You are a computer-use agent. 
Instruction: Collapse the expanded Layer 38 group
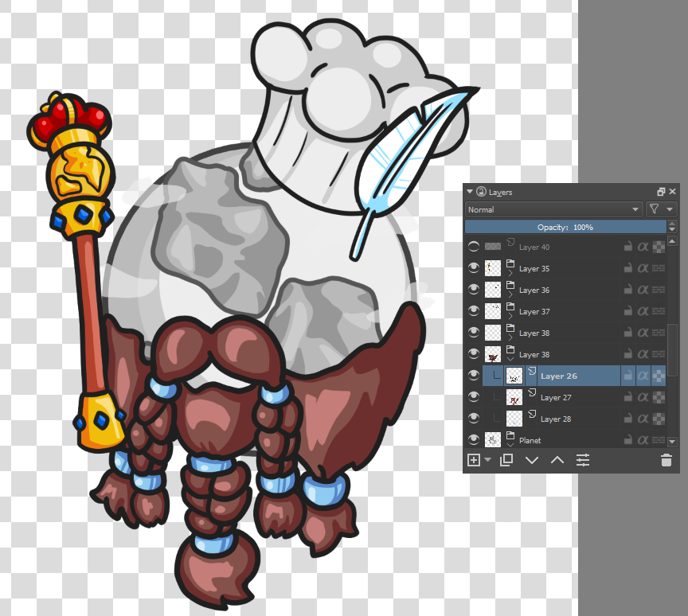click(x=510, y=359)
